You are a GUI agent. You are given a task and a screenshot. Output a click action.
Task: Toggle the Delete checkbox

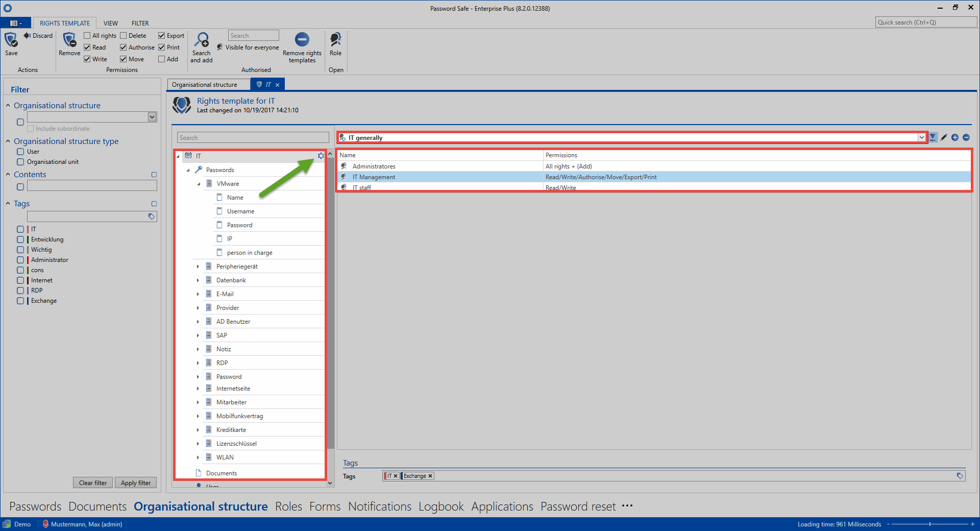[124, 36]
